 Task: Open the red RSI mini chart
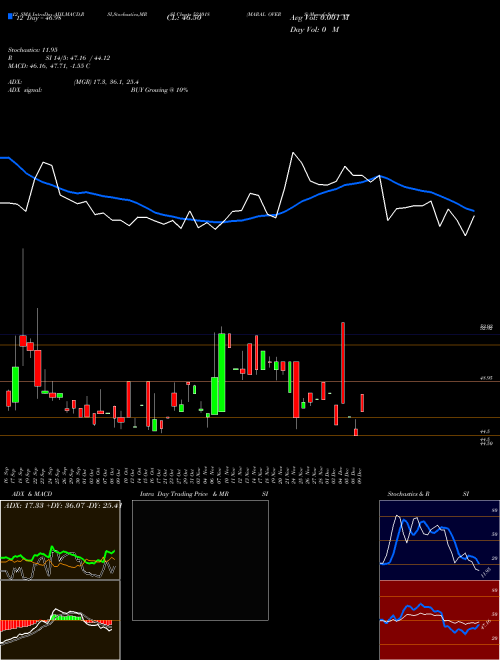tap(439, 620)
